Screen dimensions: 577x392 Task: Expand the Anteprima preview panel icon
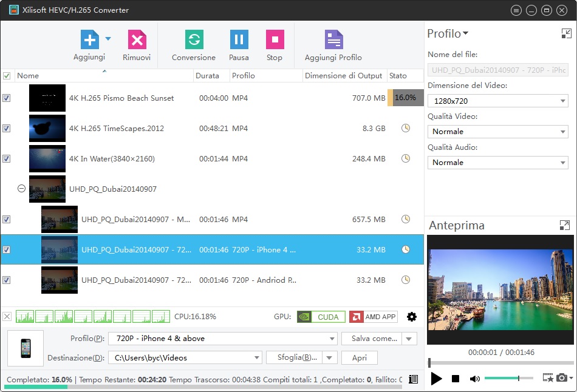coord(564,225)
